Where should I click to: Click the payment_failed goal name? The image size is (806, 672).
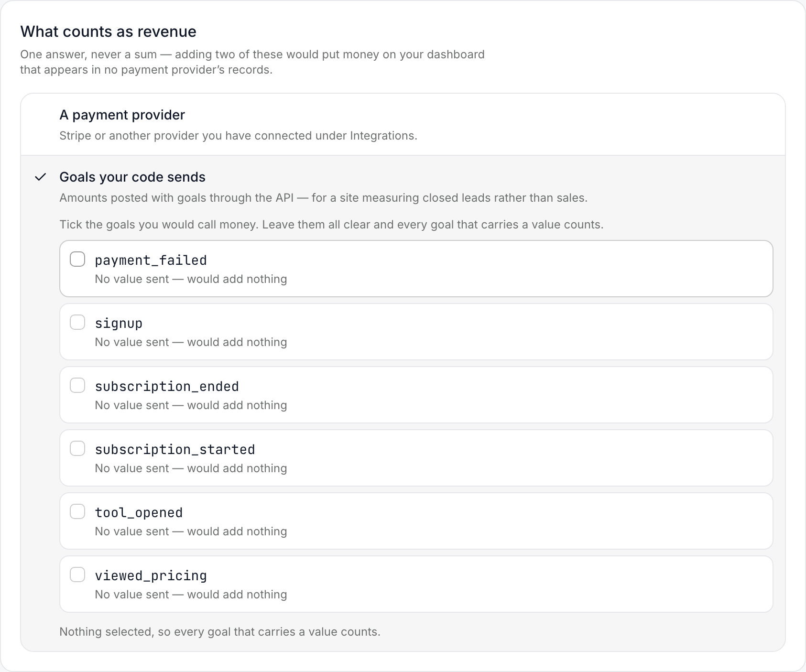pos(151,260)
